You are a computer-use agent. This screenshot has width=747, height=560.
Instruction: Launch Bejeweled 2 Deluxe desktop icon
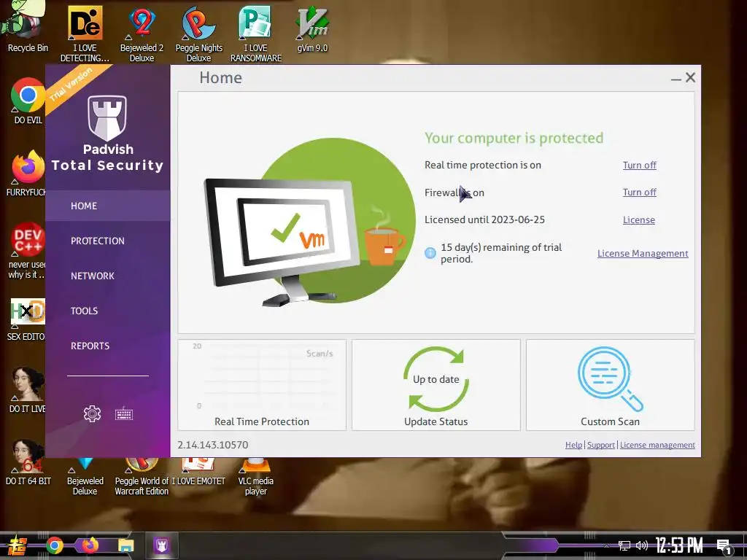[x=142, y=34]
